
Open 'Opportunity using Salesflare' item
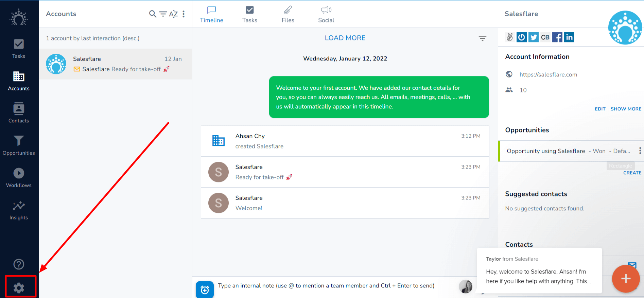569,151
